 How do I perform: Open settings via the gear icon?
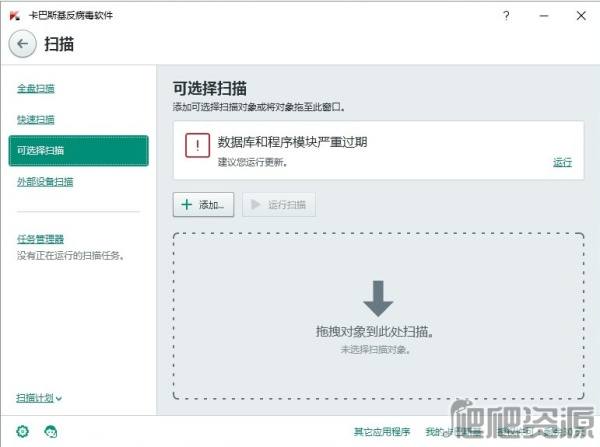[23, 431]
